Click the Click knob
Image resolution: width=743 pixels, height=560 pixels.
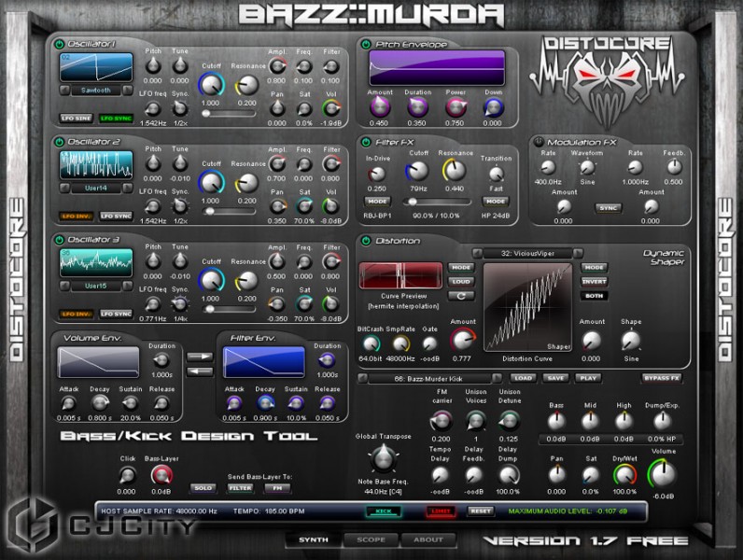pyautogui.click(x=127, y=475)
